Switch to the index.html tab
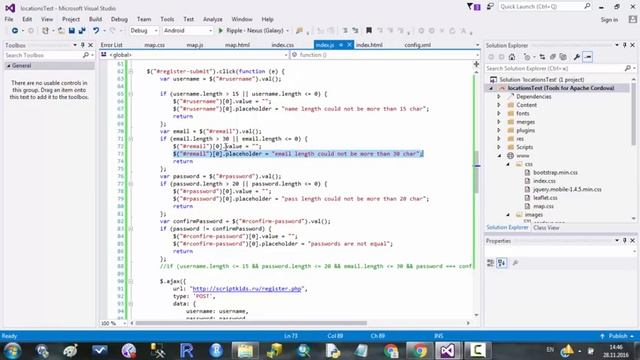Screen dimensions: 640x360 tap(369, 45)
